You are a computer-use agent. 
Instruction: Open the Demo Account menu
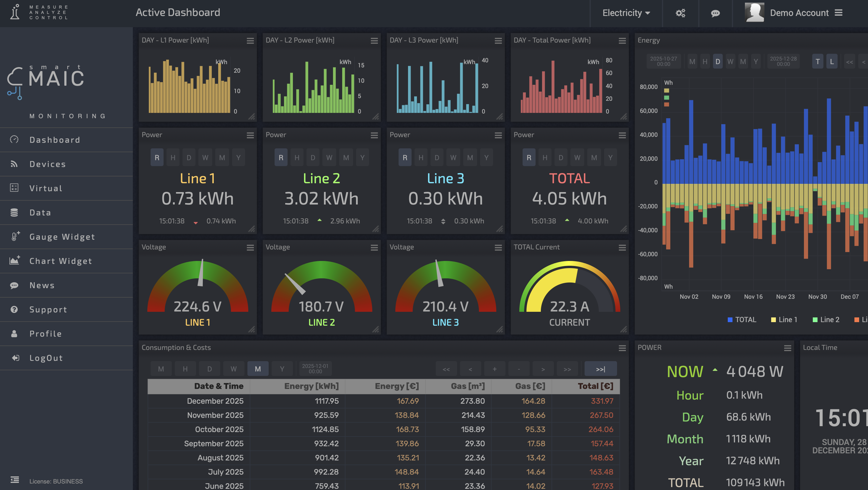coord(799,13)
